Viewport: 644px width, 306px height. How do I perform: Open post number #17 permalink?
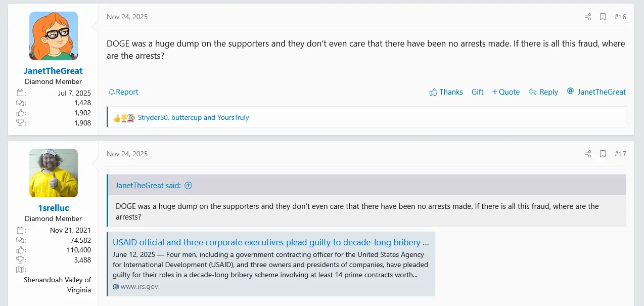620,154
